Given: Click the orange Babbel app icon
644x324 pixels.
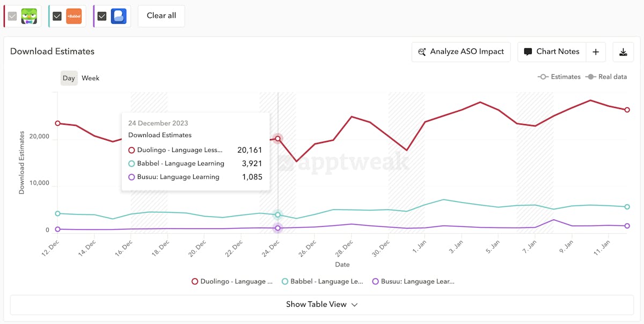Looking at the screenshot, I should [74, 16].
